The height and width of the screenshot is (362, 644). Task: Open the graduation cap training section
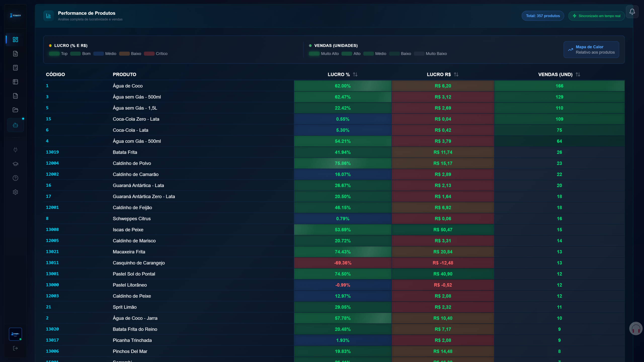(x=15, y=164)
